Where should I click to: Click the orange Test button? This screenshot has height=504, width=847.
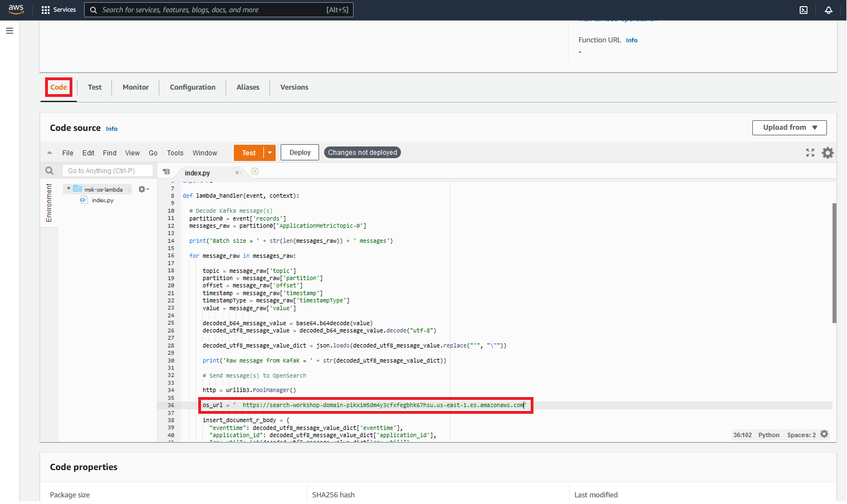(249, 153)
